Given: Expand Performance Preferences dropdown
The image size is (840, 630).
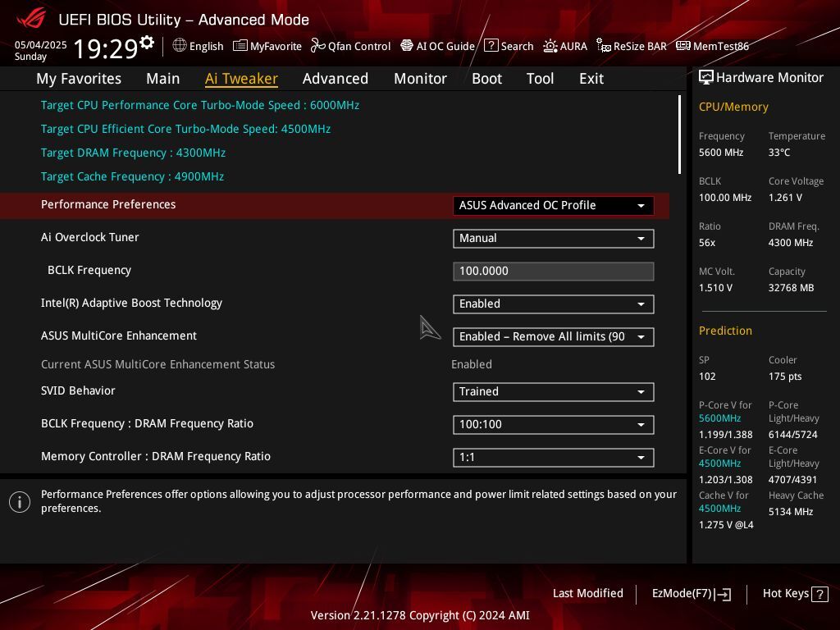Looking at the screenshot, I should coord(553,206).
